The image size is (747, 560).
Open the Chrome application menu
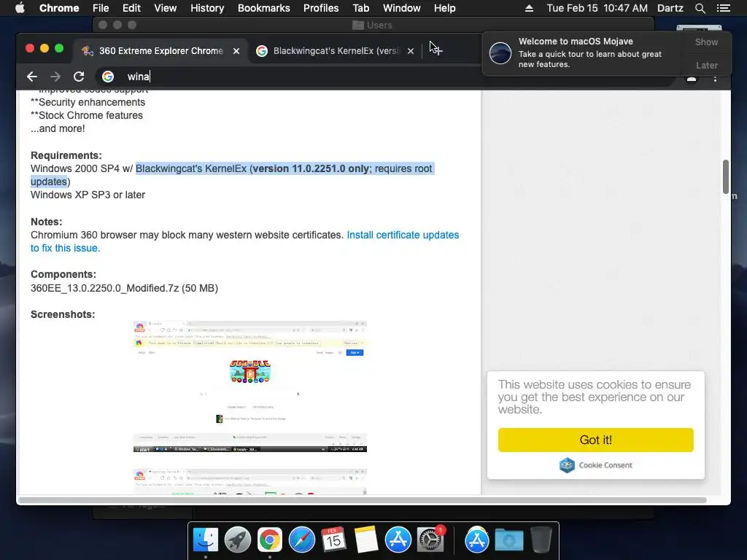point(59,8)
